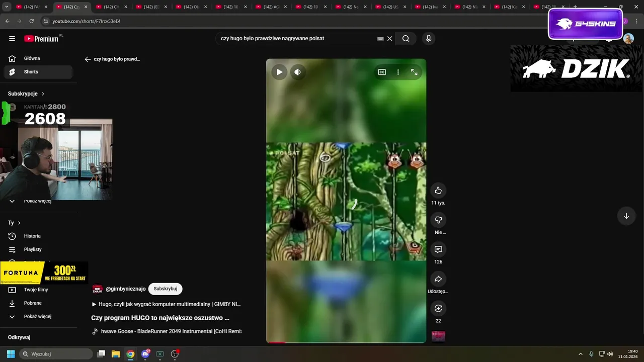Open Historia in sidebar
The height and width of the screenshot is (362, 644).
click(x=38, y=236)
